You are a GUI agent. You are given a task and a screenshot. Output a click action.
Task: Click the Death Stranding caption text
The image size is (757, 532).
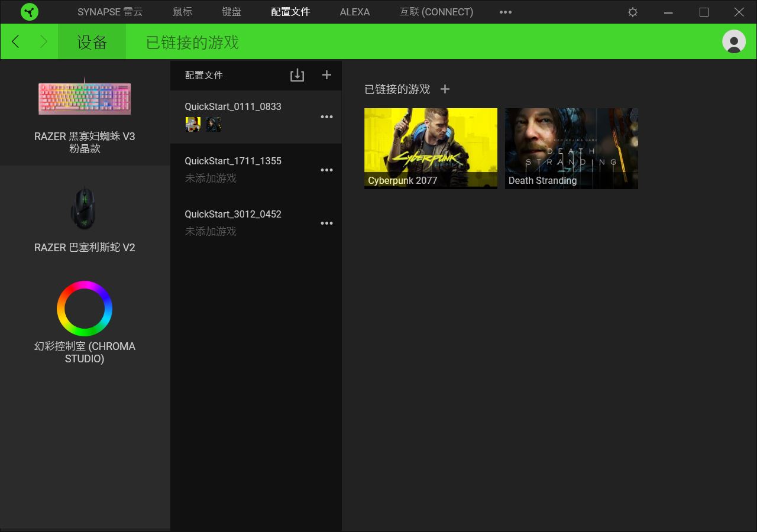click(543, 181)
